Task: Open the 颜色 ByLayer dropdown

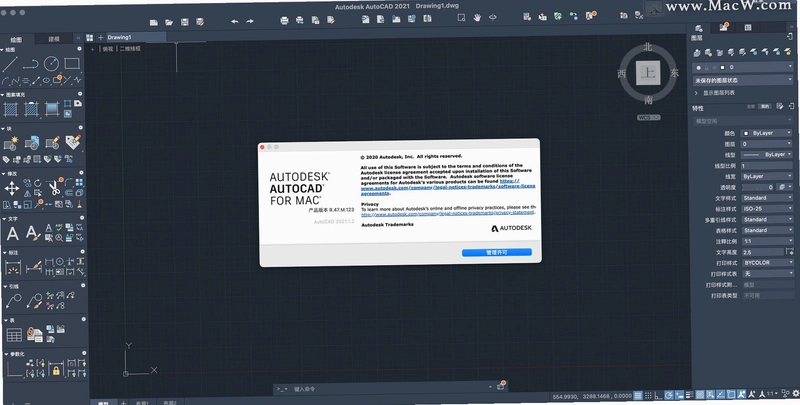Action: coord(767,133)
